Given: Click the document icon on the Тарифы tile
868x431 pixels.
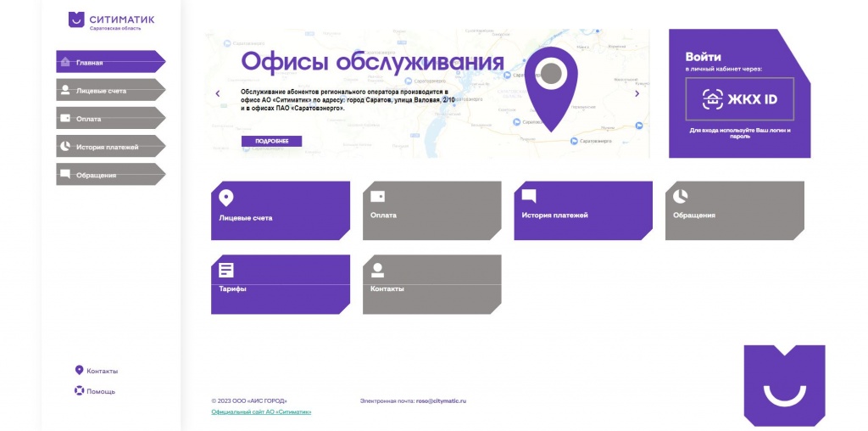Looking at the screenshot, I should 225,270.
